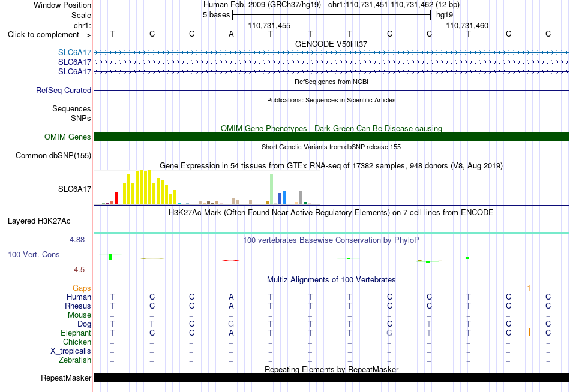This screenshot has width=570, height=392.
Task: Select the Elephant species label
Action: tap(76, 333)
